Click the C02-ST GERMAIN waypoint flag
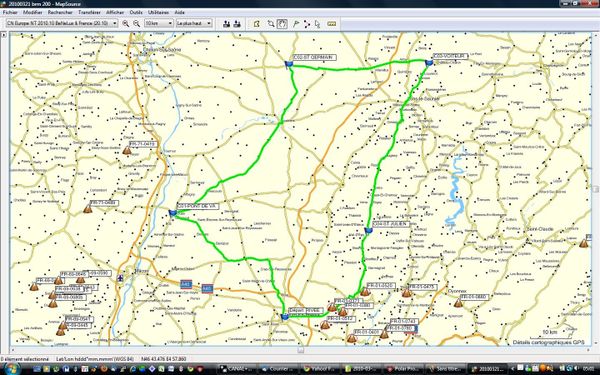600x375 pixels. tap(289, 64)
